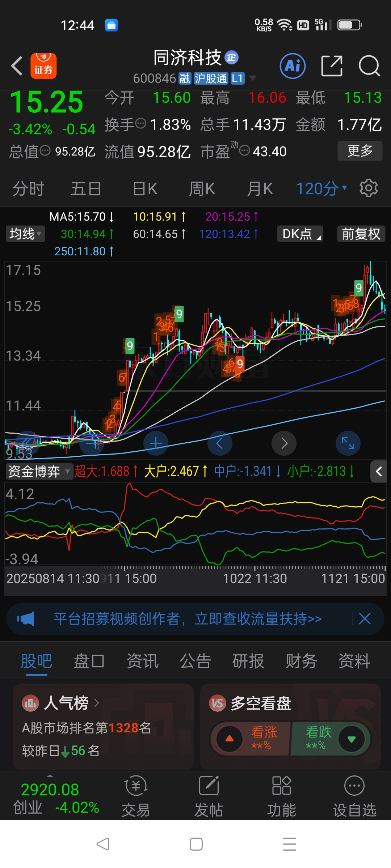Switch to 周K chart tab
Screen dimensions: 391x868
[x=202, y=188]
